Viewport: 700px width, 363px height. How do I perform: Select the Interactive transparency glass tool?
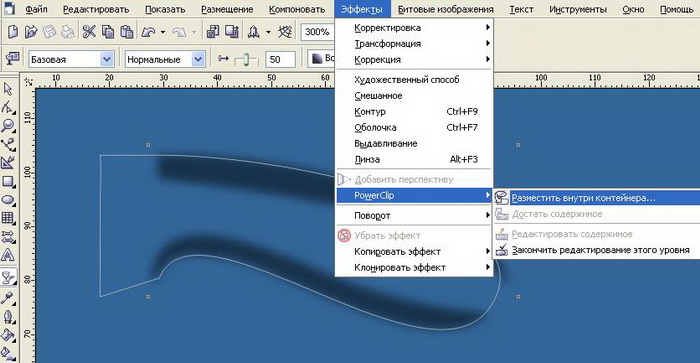pos(8,277)
